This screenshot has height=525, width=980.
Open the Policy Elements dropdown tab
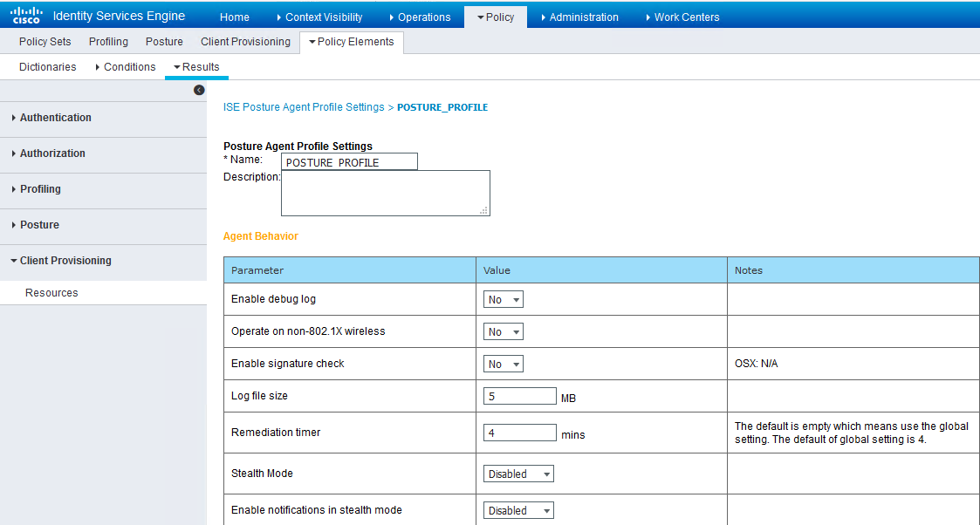[x=352, y=42]
